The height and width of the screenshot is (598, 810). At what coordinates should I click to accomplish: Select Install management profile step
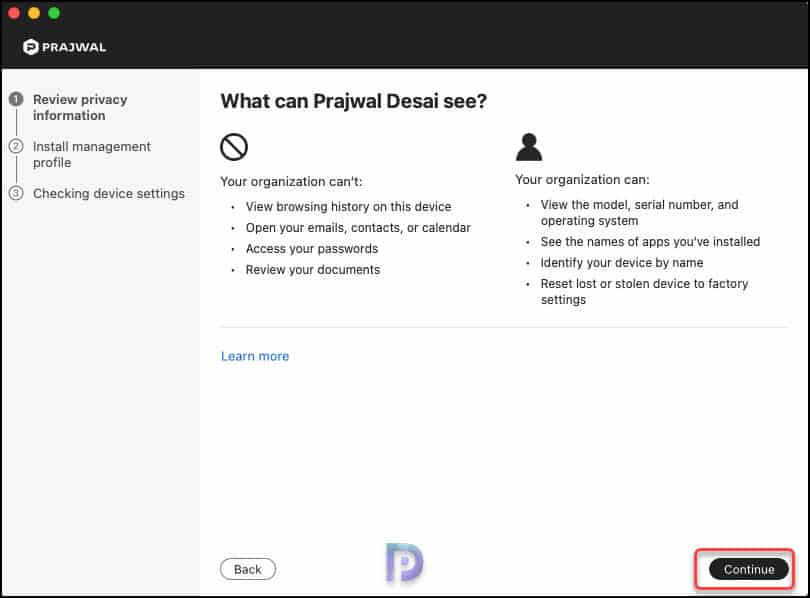[92, 154]
